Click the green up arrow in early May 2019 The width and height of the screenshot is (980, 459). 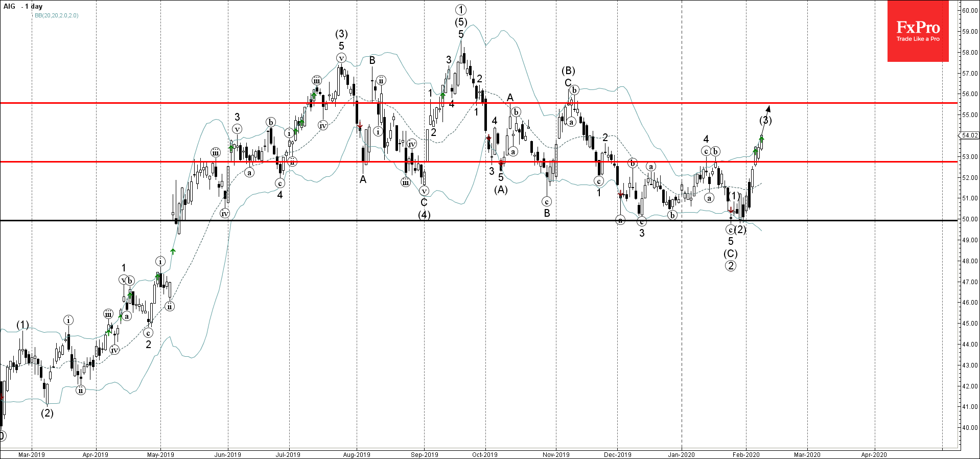173,251
